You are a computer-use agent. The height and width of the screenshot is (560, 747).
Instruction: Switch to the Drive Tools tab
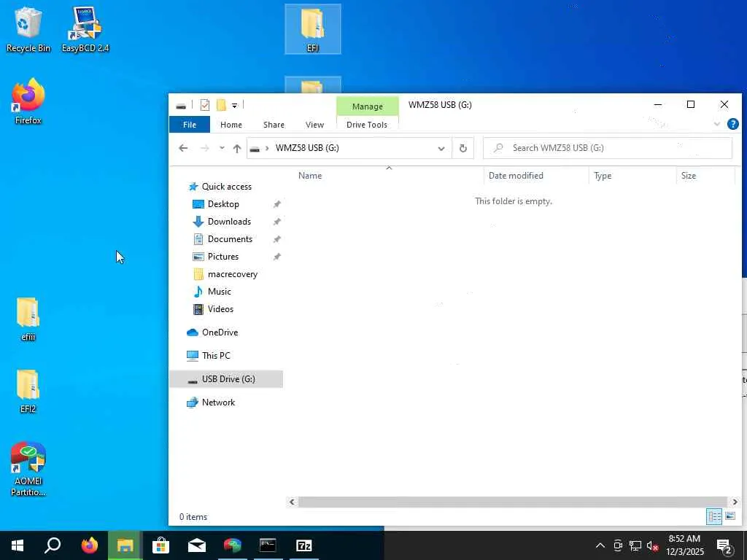(x=367, y=125)
